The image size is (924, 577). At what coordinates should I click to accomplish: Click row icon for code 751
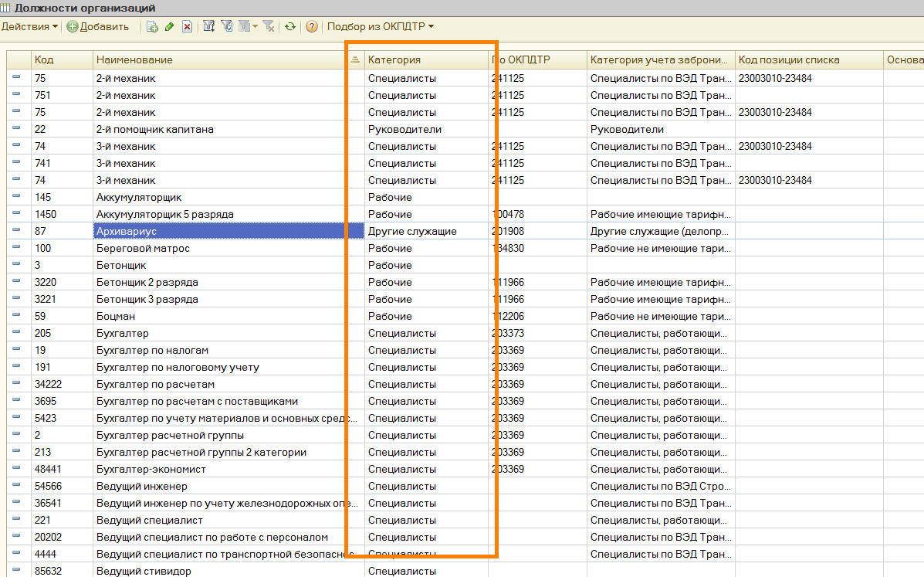pyautogui.click(x=16, y=94)
